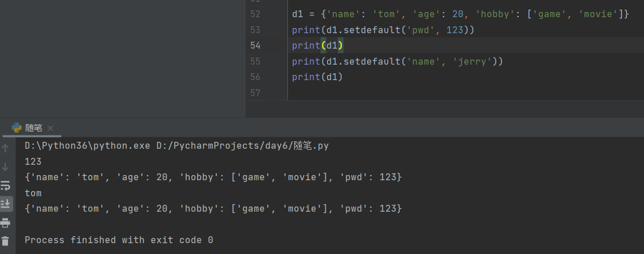Viewport: 644px width, 254px height.
Task: Click the highlighted print(d1) on line 54
Action: [x=318, y=46]
